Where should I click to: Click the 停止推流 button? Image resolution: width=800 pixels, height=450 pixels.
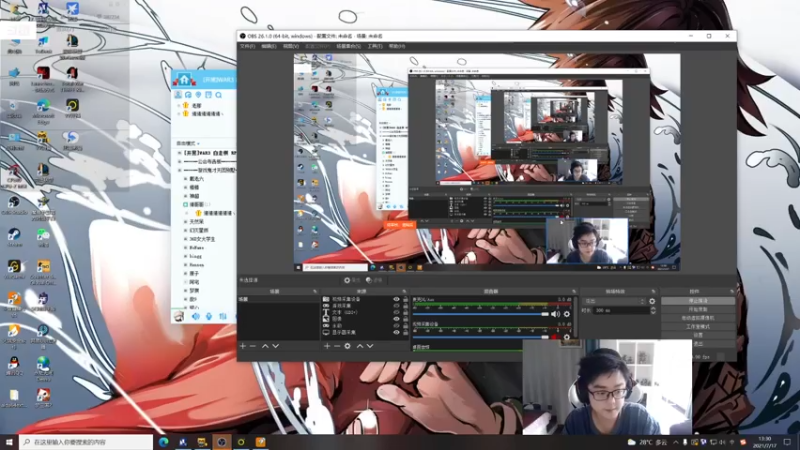pyautogui.click(x=698, y=301)
